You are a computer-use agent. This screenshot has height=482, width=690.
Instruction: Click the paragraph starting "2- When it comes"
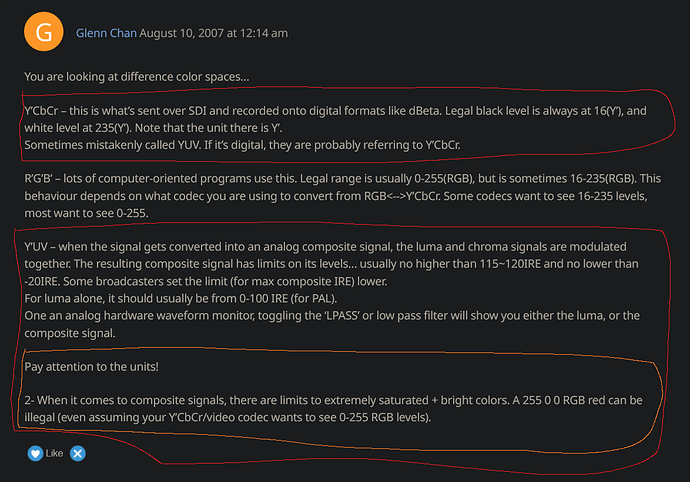[x=330, y=408]
